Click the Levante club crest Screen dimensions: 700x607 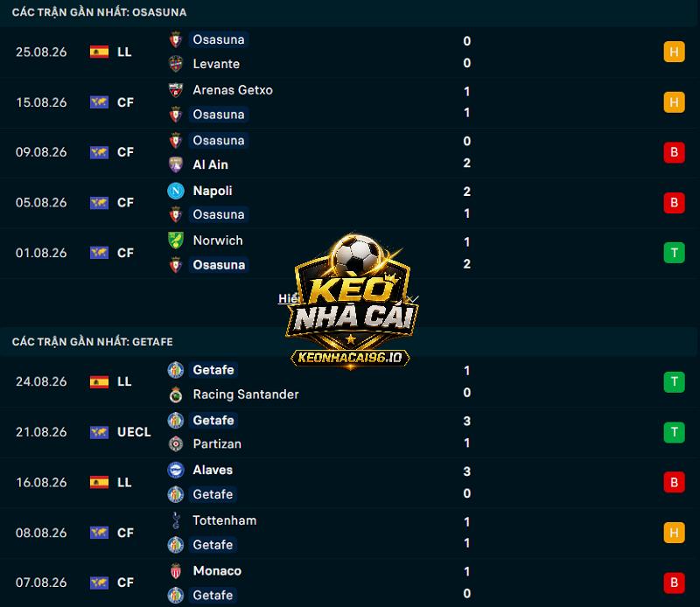coord(176,64)
